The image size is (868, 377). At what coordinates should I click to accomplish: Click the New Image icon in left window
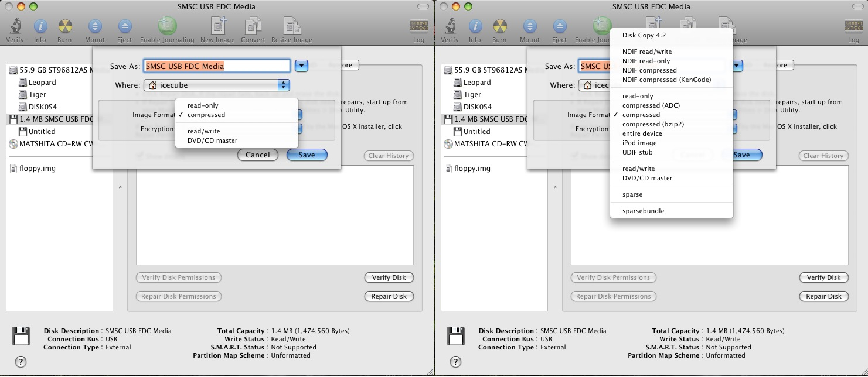pyautogui.click(x=217, y=26)
